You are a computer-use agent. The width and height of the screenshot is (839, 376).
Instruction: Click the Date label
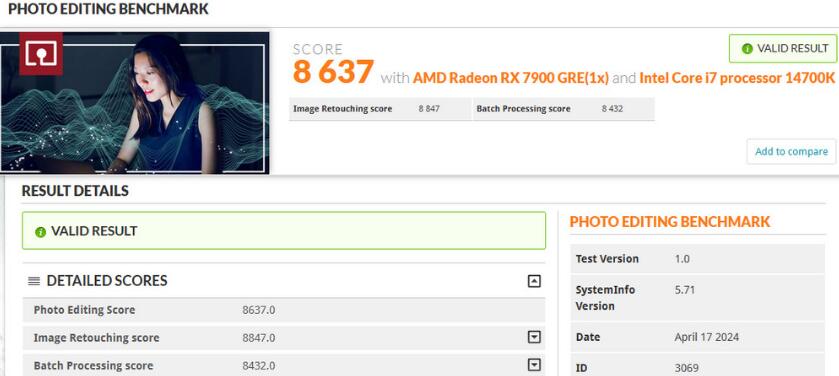click(x=588, y=337)
